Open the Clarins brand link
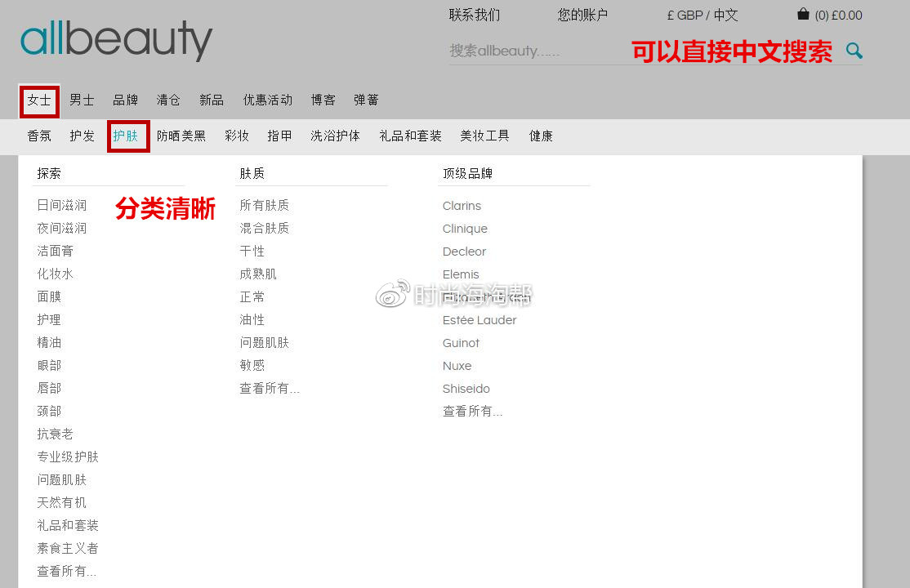The height and width of the screenshot is (588, 910). click(462, 206)
